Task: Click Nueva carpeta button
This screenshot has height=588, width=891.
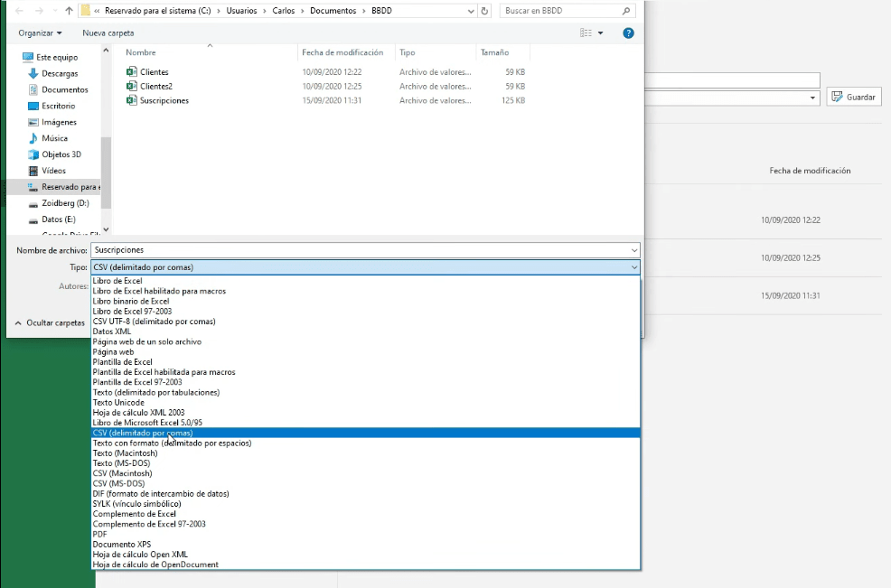Action: point(108,33)
